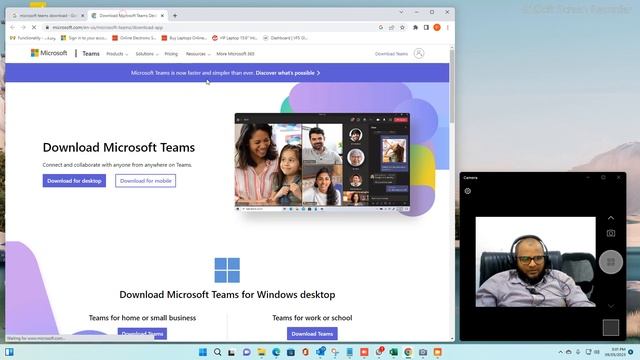Open the Pricing menu item
This screenshot has width=640, height=360.
(171, 54)
